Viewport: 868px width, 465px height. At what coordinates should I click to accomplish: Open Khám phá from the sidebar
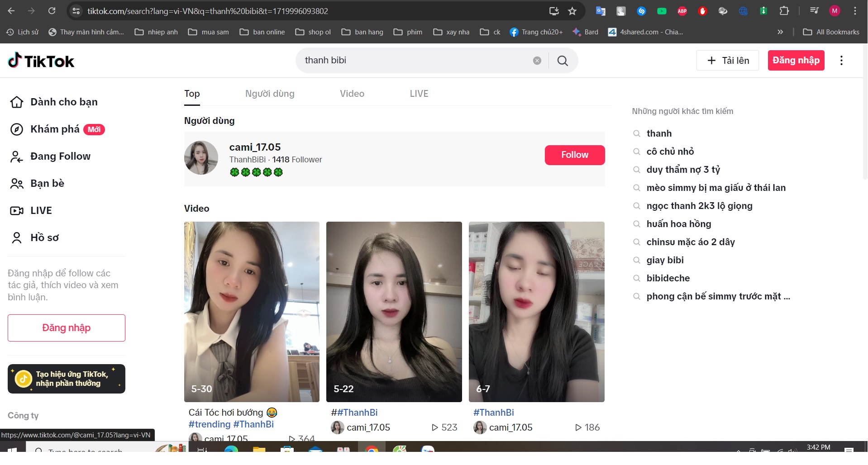coord(55,129)
